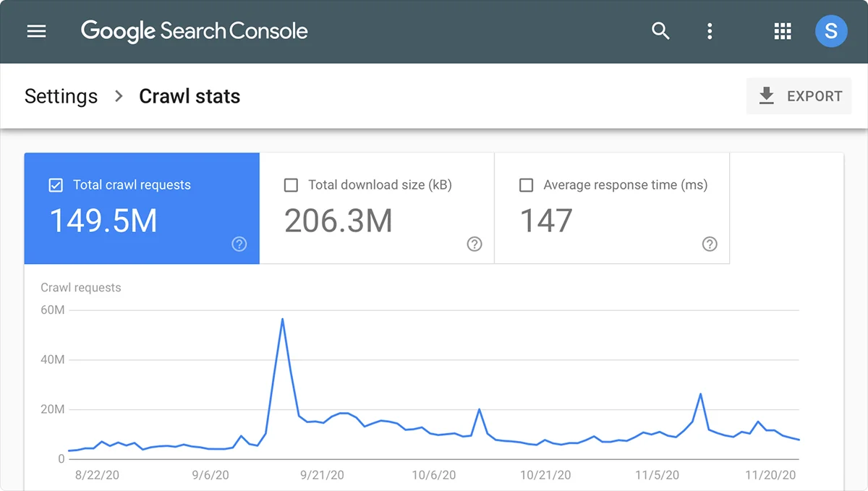This screenshot has height=491, width=868.
Task: Open help for Total download size
Action: click(x=475, y=245)
